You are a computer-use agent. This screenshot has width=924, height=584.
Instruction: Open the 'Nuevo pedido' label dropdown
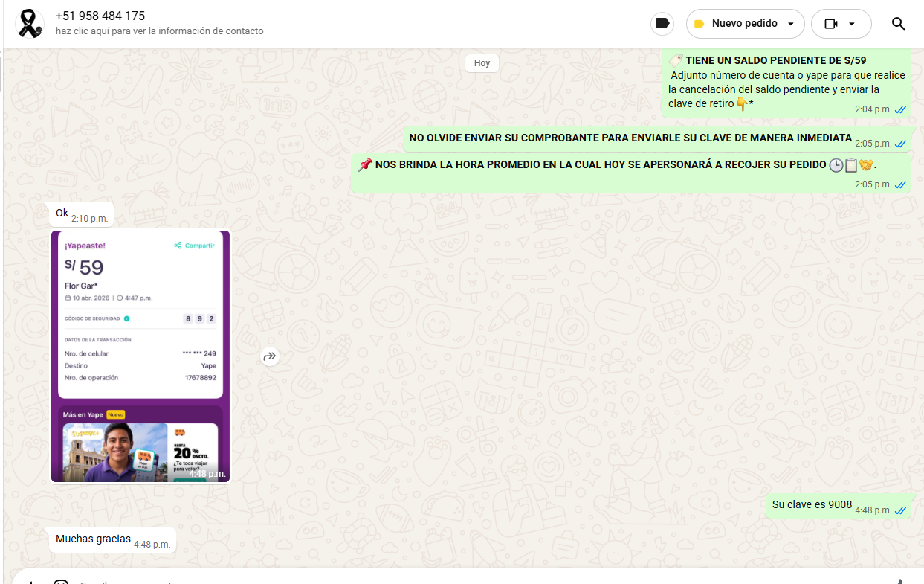tap(745, 24)
